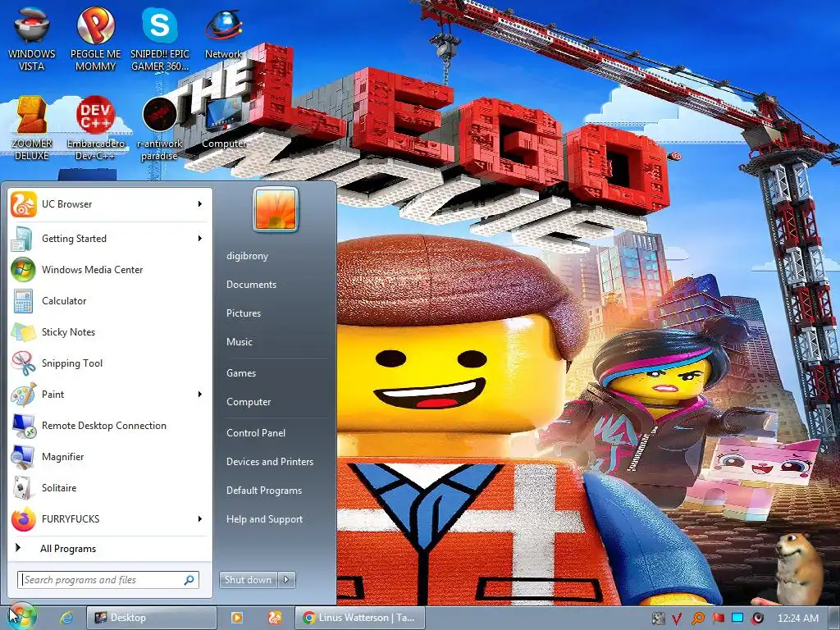Expand the UC Browser jump list arrow
The image size is (840, 630).
tap(200, 204)
